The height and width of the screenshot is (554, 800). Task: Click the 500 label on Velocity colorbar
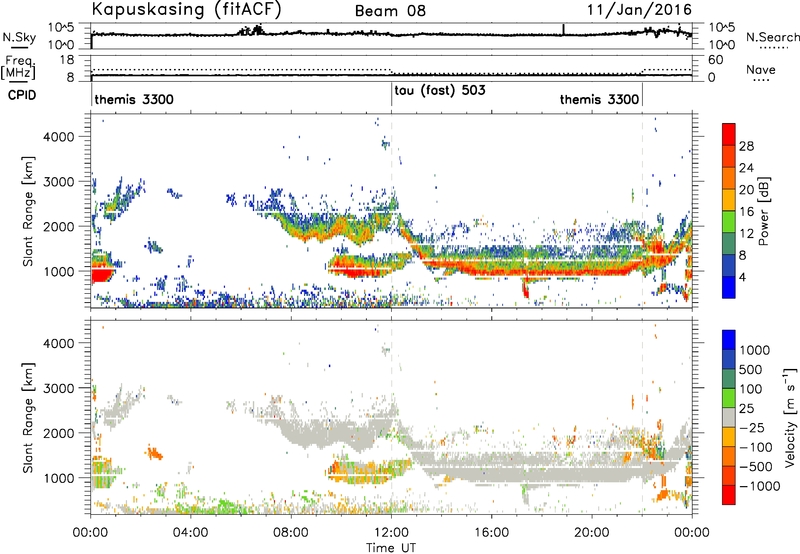[751, 370]
